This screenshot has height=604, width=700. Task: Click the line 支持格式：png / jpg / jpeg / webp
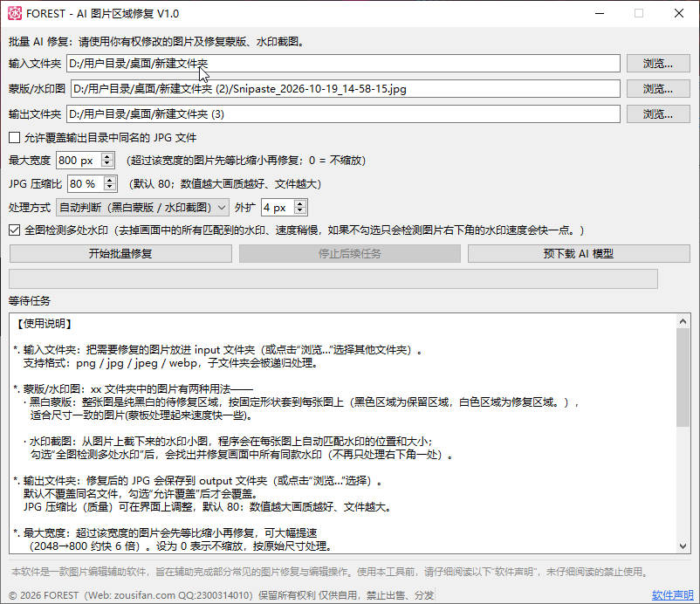[171, 363]
